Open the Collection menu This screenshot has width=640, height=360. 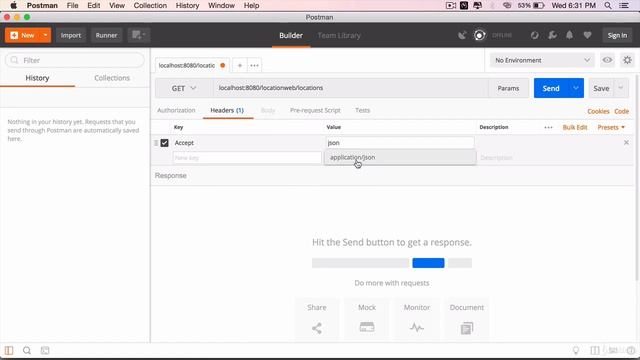pos(150,6)
